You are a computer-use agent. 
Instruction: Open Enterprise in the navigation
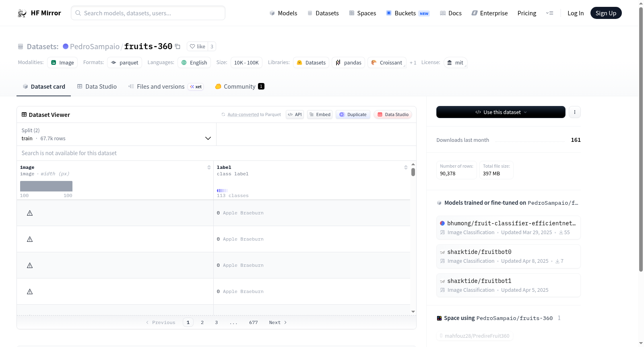tap(490, 13)
